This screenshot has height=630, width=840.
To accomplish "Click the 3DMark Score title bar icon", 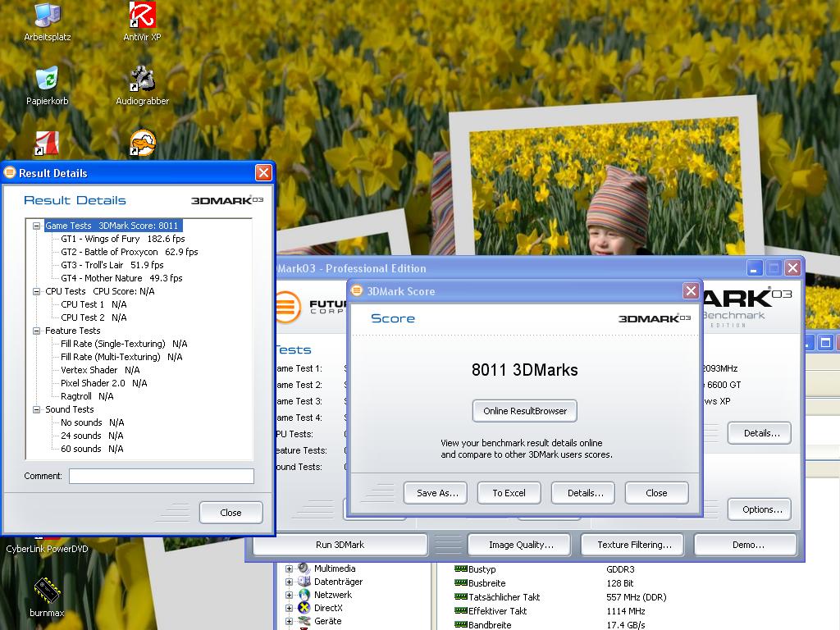I will (x=357, y=291).
